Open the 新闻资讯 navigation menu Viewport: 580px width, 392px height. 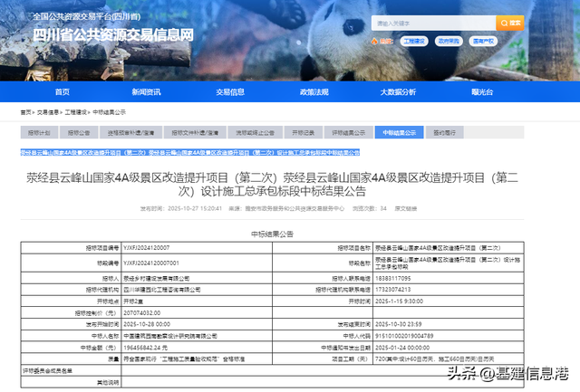[x=147, y=92]
